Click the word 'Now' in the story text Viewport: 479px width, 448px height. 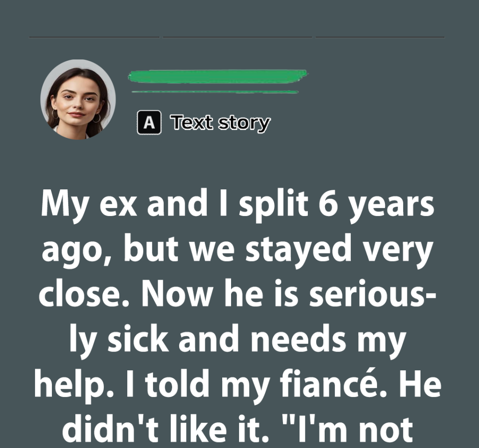click(x=177, y=294)
